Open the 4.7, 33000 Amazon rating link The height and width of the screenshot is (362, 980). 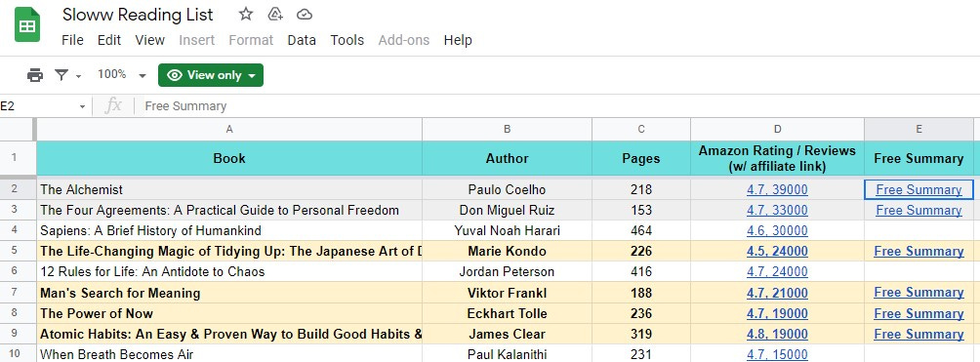coord(777,210)
